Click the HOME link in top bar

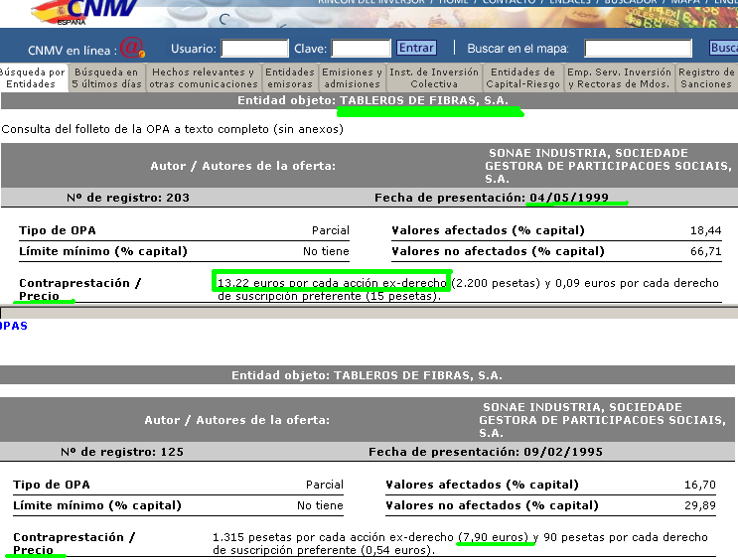454,2
